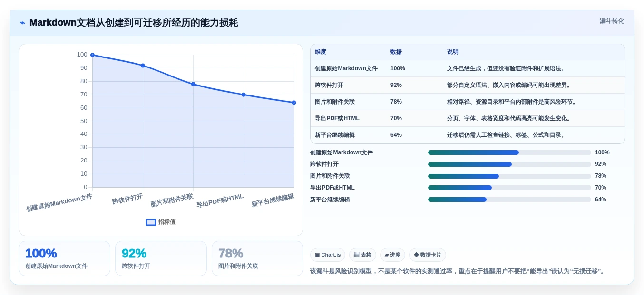The height and width of the screenshot is (295, 644).
Task: Click the 指标值 legend text label
Action: (x=167, y=222)
